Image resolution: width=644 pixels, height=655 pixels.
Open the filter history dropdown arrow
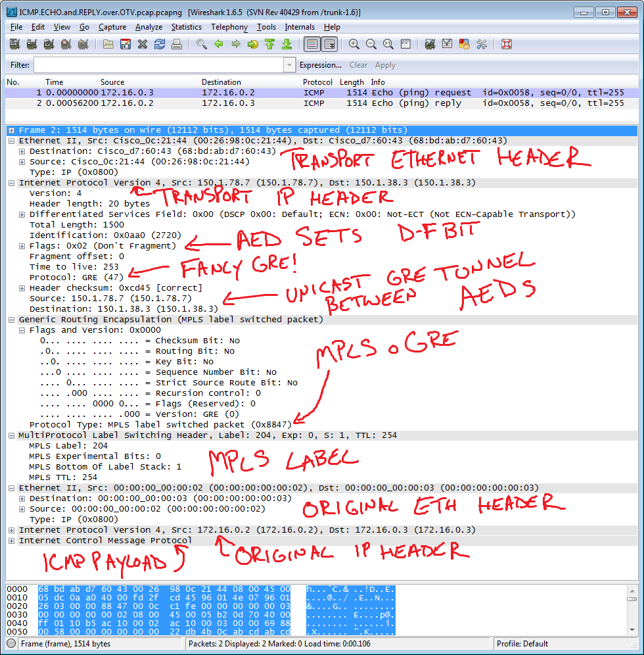pyautogui.click(x=289, y=65)
